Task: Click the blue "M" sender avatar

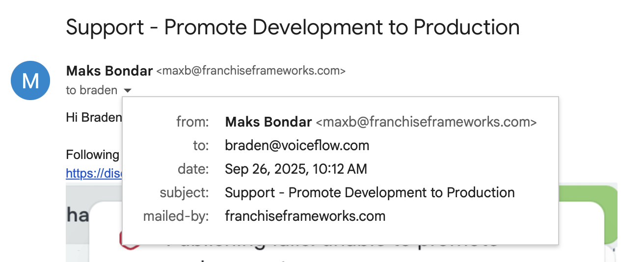Action: (30, 80)
